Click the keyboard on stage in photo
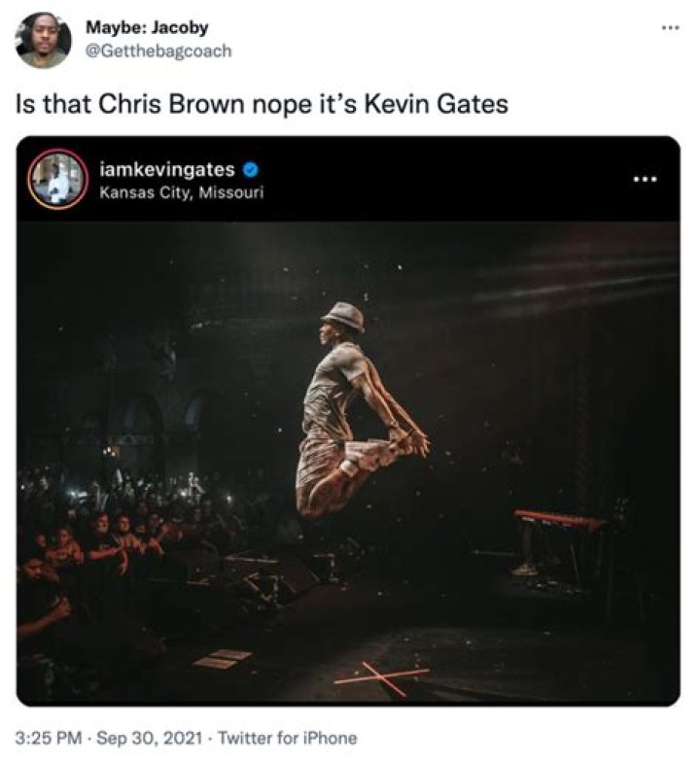Viewport: 700px width, 763px height. (560, 521)
